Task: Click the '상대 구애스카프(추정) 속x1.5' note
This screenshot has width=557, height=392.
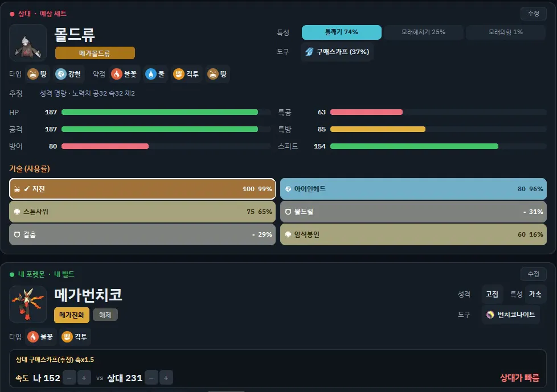Action: (55, 360)
